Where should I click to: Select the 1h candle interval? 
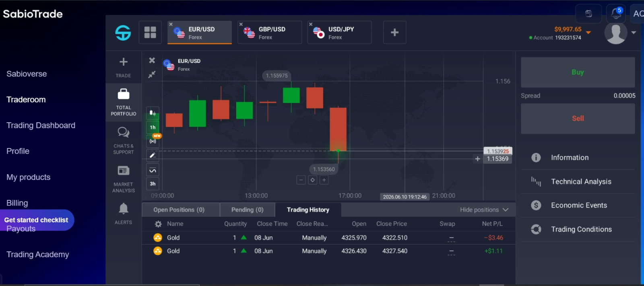click(x=153, y=127)
